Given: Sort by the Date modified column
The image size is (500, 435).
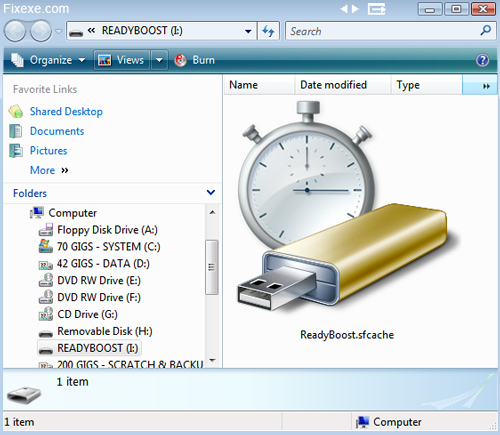Looking at the screenshot, I should (x=342, y=85).
